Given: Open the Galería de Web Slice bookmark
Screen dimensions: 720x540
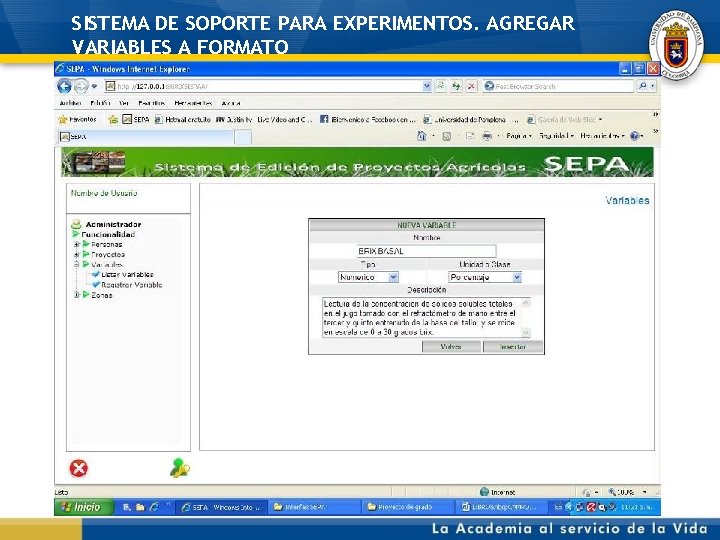Looking at the screenshot, I should [x=564, y=119].
